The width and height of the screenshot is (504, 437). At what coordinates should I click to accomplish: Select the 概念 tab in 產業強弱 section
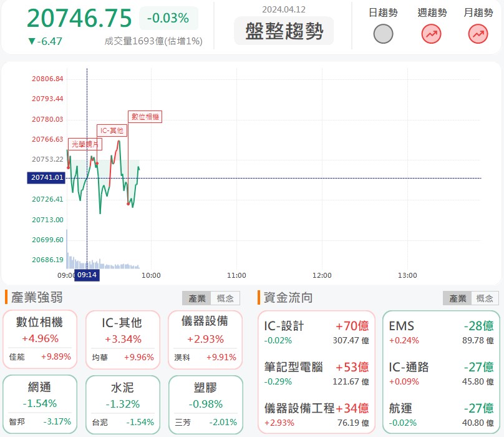click(225, 298)
